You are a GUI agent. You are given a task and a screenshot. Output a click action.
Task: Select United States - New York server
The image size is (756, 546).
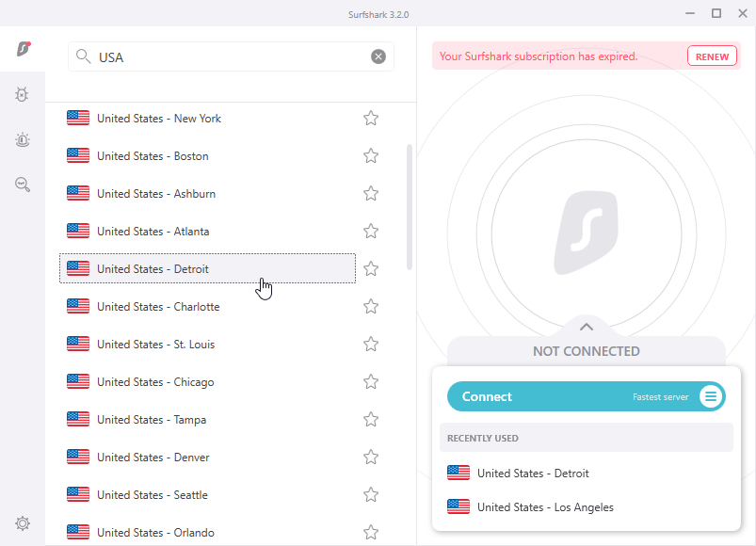(x=208, y=118)
